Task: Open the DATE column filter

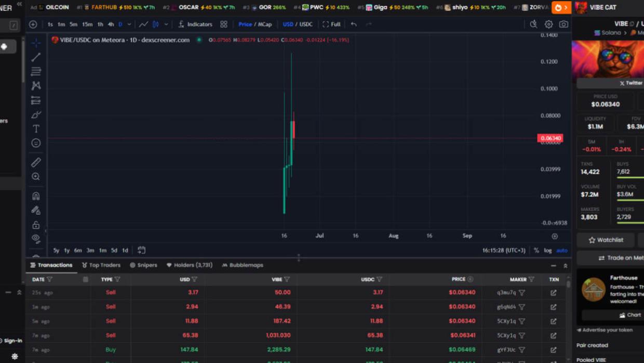Action: 50,279
